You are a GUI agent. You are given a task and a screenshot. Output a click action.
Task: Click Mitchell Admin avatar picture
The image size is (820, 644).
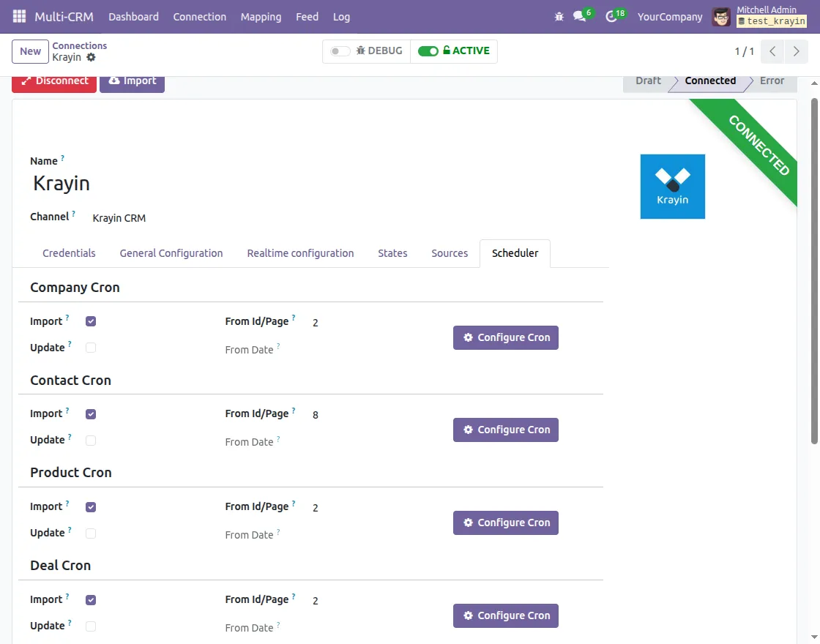point(721,17)
